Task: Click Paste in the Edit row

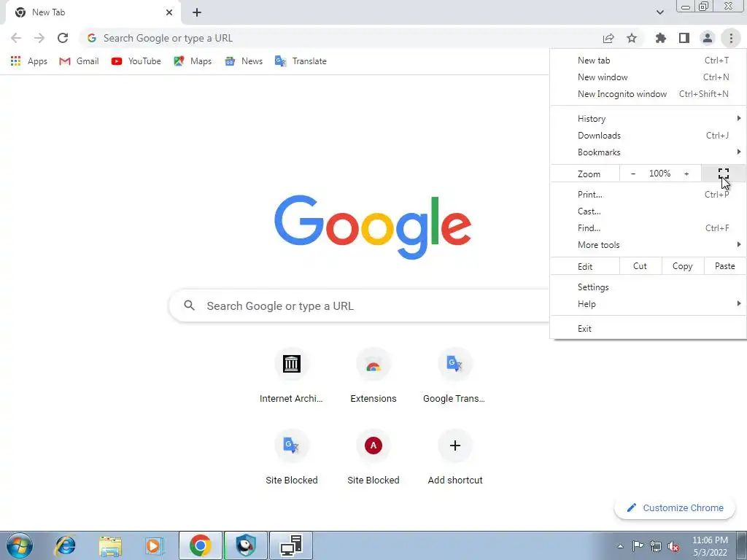Action: 724,266
